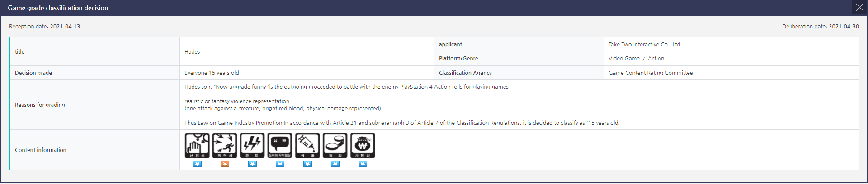This screenshot has width=868, height=184.
Task: Click the blue badge beneath the sexuality icon
Action: click(x=197, y=164)
